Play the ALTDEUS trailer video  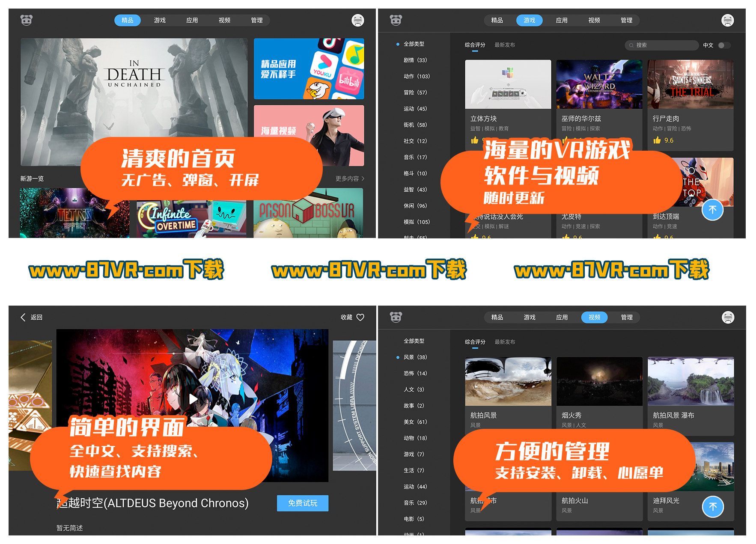[193, 399]
